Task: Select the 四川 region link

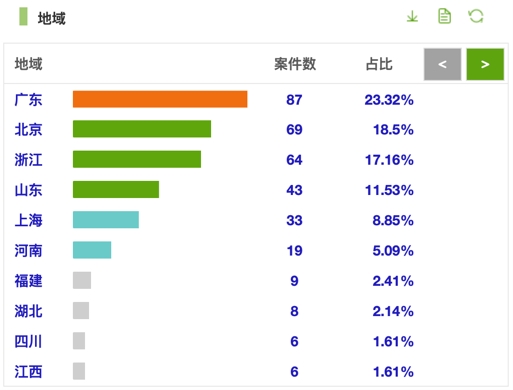Action: pyautogui.click(x=28, y=342)
